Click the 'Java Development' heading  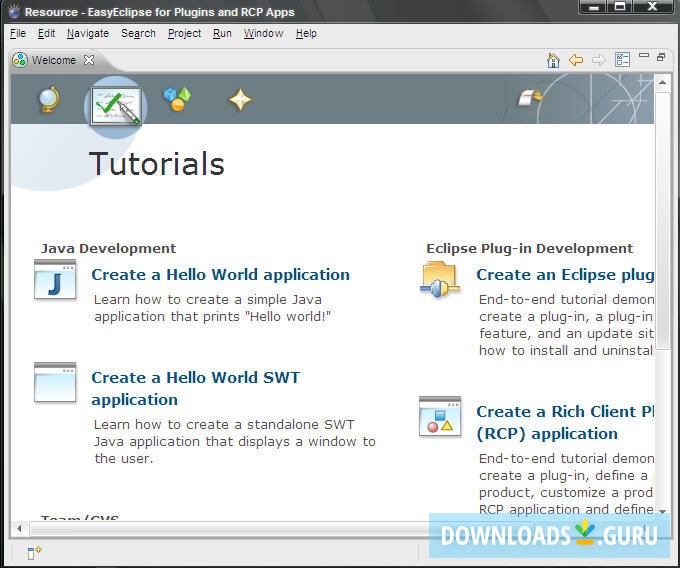click(x=108, y=248)
